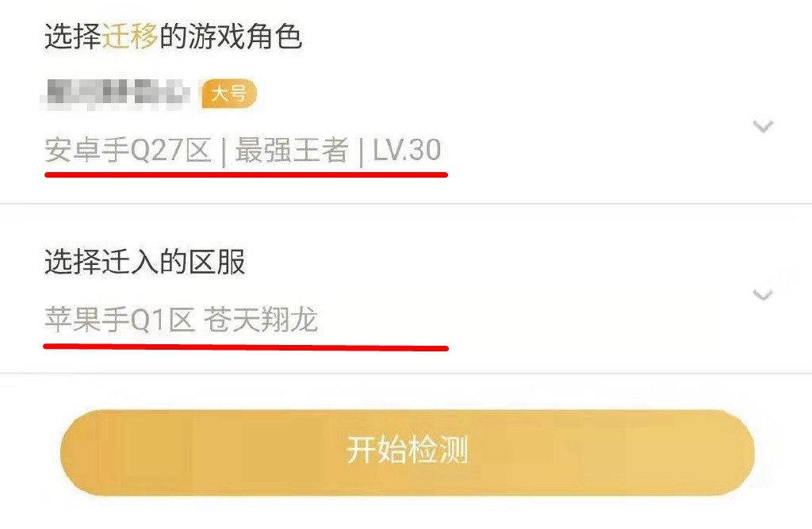The image size is (812, 529).
Task: Click the 游戏角色 words in heading
Action: coord(244,36)
